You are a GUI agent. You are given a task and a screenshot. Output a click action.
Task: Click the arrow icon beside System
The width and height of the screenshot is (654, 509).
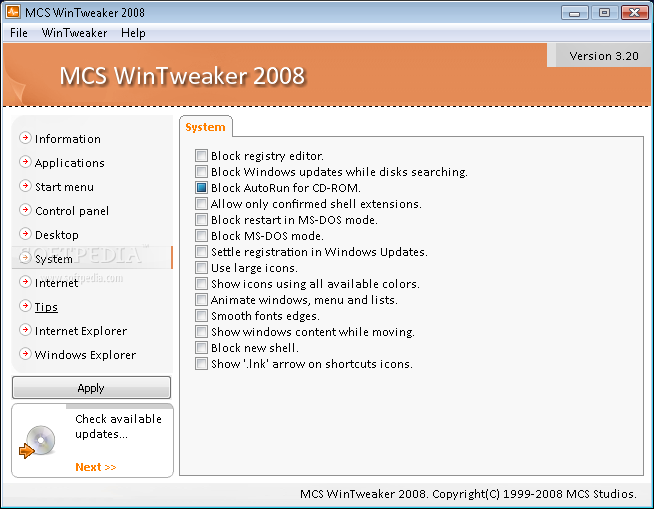[x=25, y=258]
